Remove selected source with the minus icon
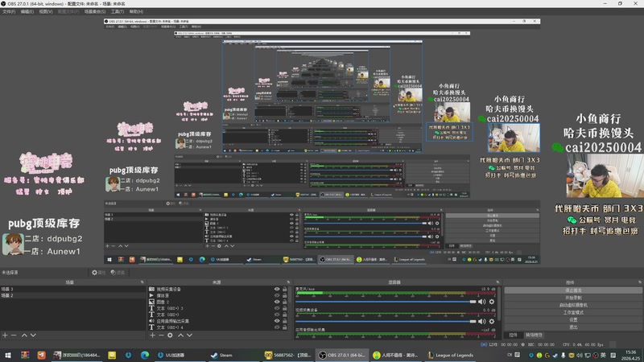 [x=161, y=335]
